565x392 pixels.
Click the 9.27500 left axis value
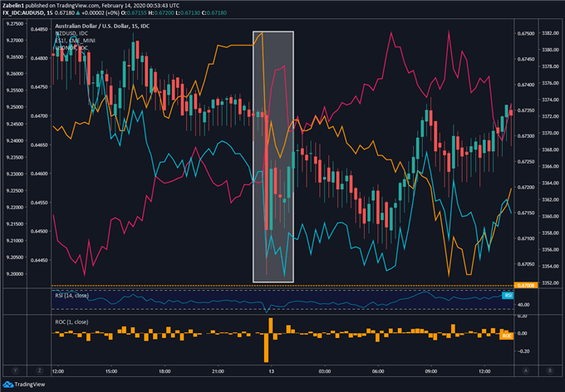pos(15,24)
